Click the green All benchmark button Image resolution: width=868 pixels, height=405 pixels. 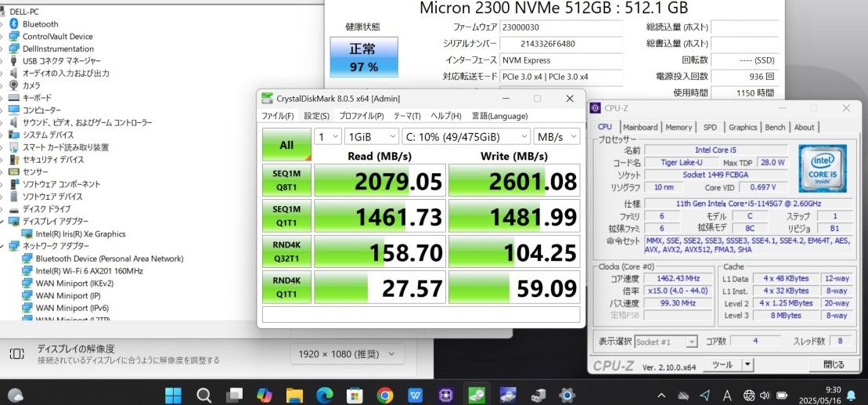[x=286, y=145]
